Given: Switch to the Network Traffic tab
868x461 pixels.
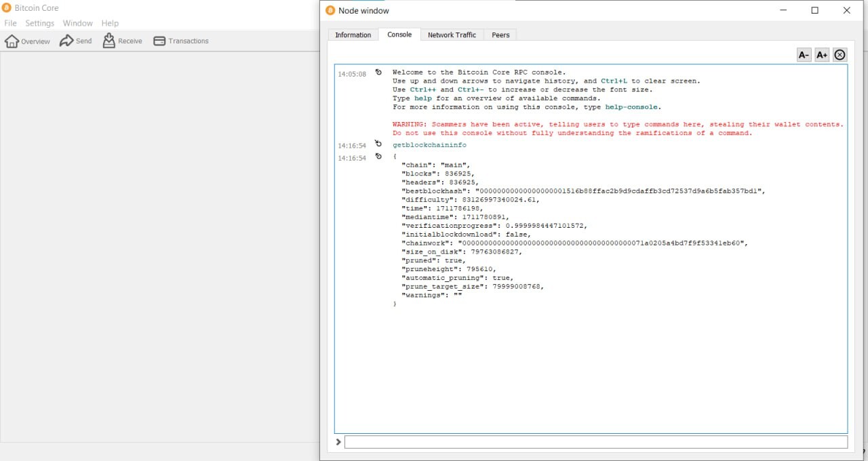Looking at the screenshot, I should pos(452,35).
